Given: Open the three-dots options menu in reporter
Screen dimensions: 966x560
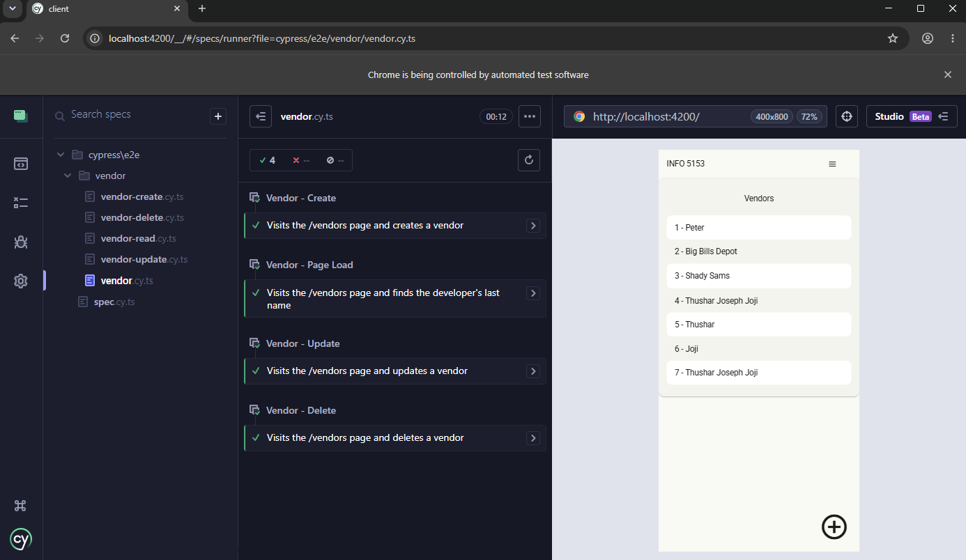Looking at the screenshot, I should [x=530, y=116].
